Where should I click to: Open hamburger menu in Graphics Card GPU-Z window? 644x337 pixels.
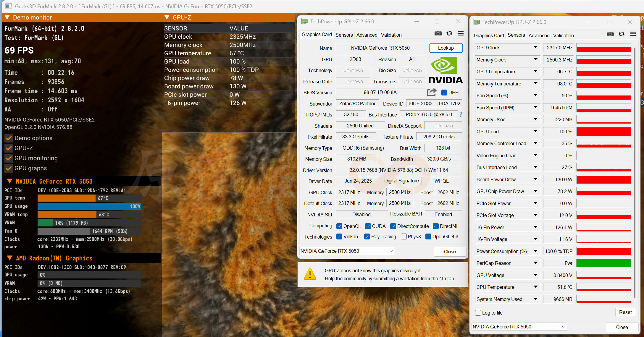[460, 33]
